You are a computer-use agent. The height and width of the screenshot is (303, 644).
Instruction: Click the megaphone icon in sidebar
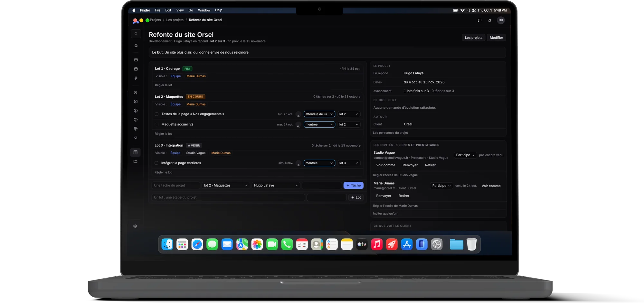tap(136, 138)
